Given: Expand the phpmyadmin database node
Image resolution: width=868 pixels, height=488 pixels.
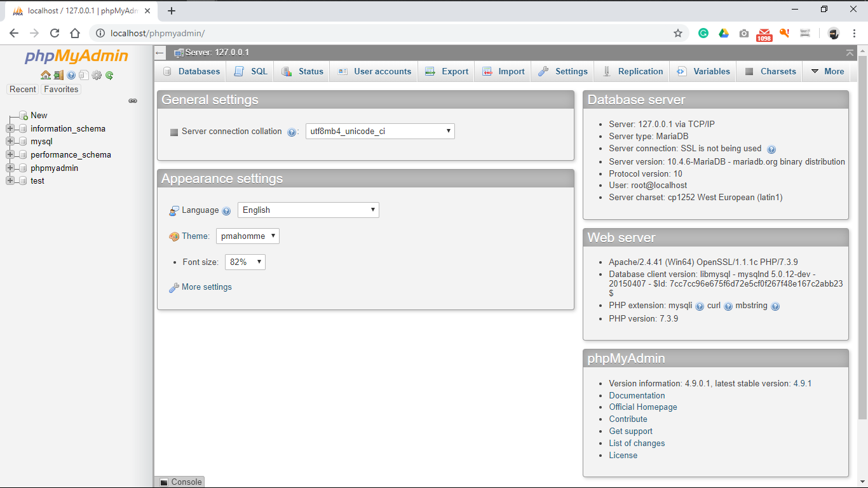Looking at the screenshot, I should [x=10, y=168].
